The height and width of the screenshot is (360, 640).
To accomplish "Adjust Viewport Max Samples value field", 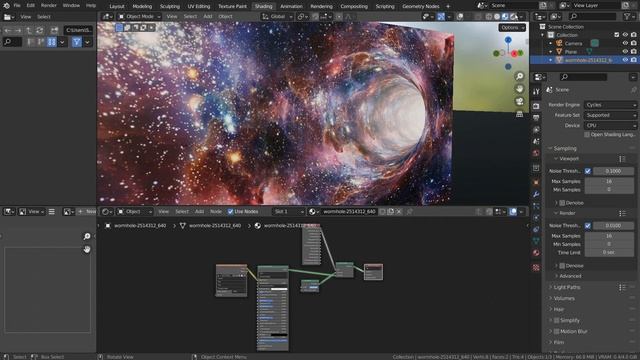I will tap(609, 181).
